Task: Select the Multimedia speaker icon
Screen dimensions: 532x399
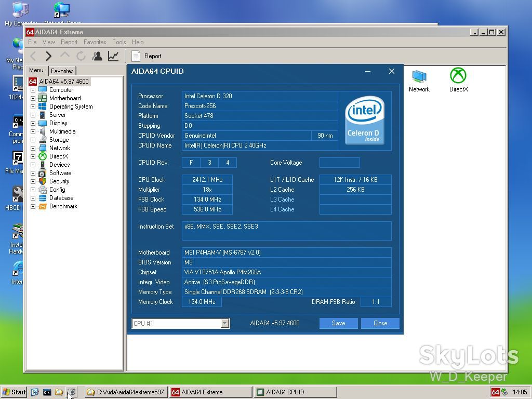Action: (x=43, y=131)
